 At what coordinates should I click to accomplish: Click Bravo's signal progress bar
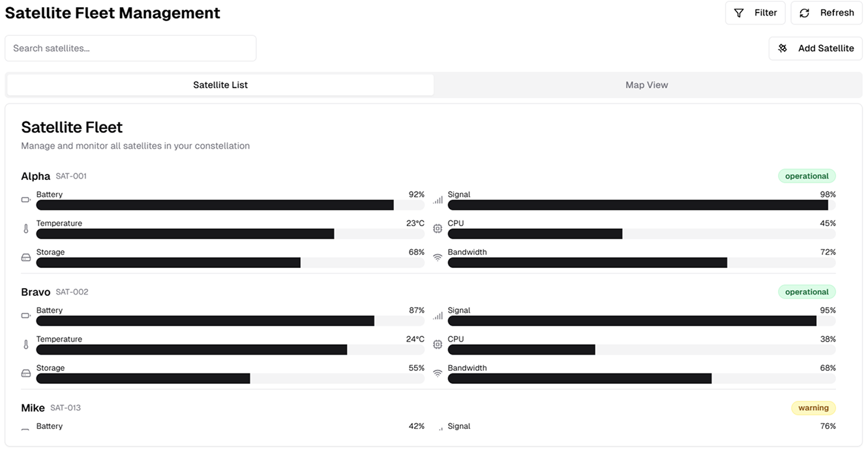[x=642, y=321]
